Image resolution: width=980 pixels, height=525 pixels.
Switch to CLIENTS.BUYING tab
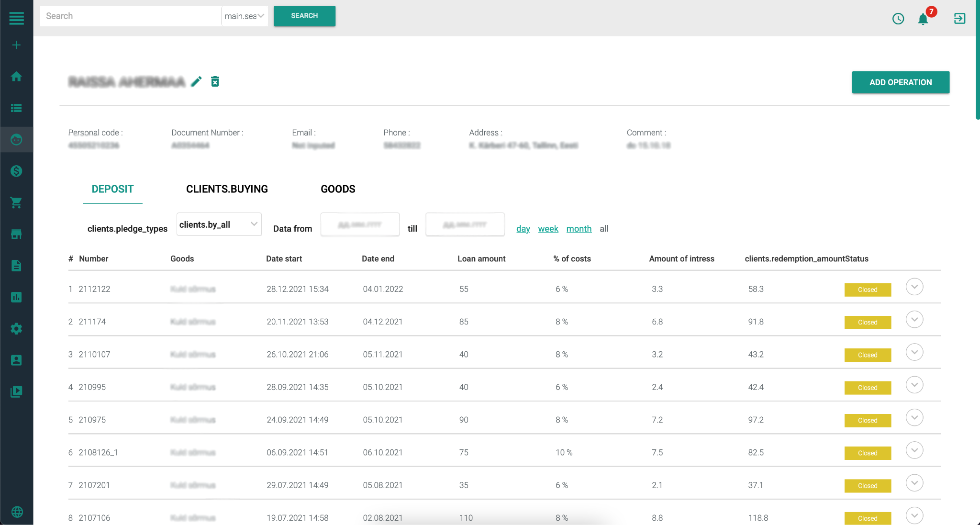tap(227, 189)
